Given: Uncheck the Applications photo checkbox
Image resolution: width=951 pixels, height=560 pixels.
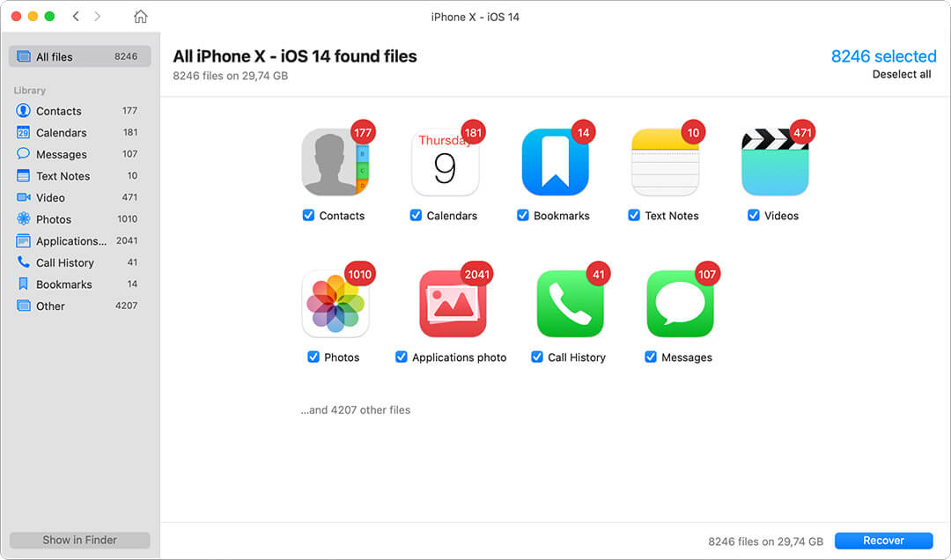Looking at the screenshot, I should 401,357.
